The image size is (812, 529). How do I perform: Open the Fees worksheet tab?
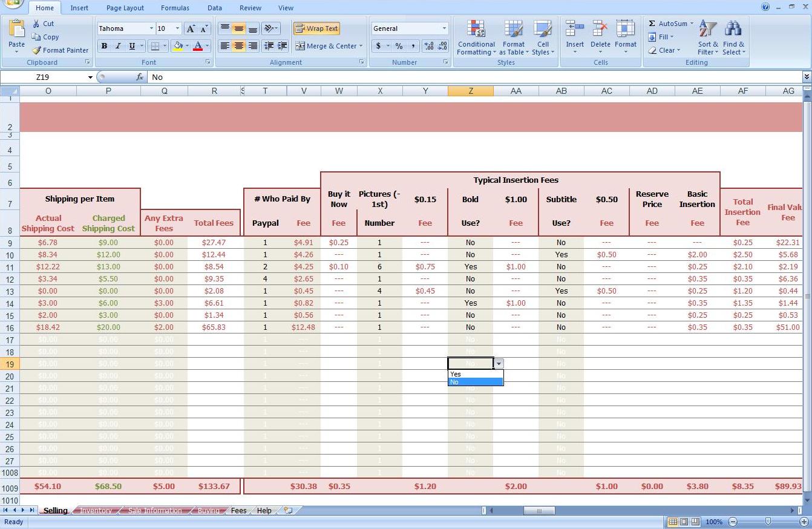click(x=238, y=510)
